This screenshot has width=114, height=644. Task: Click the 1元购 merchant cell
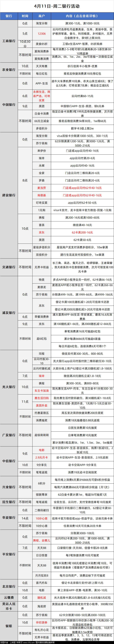(42, 210)
